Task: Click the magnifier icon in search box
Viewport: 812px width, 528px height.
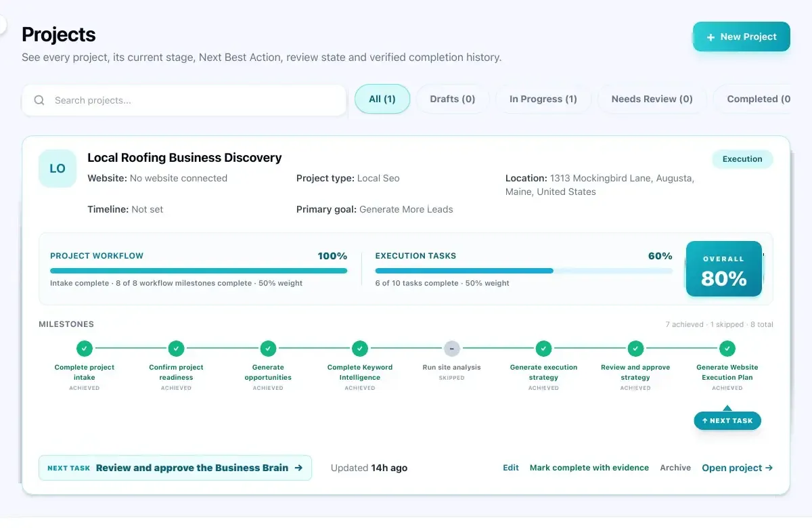Action: [x=39, y=100]
